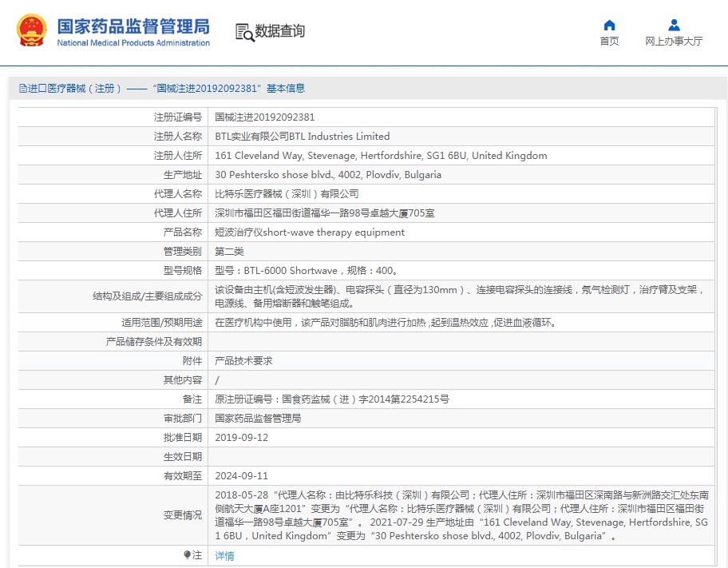
Task: Click the 有效期至 row label
Action: click(x=183, y=476)
